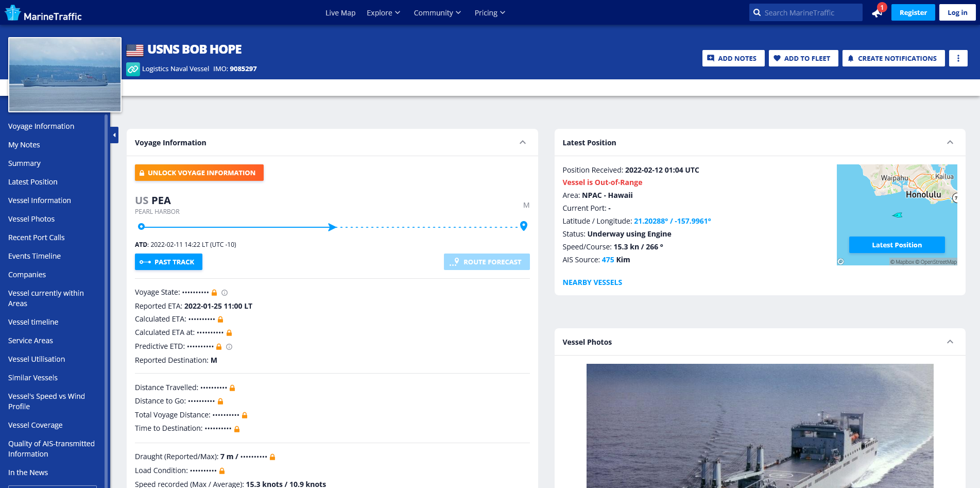Screen dimensions: 980x488
Task: Collapse the Latest Position panel
Action: click(x=950, y=143)
